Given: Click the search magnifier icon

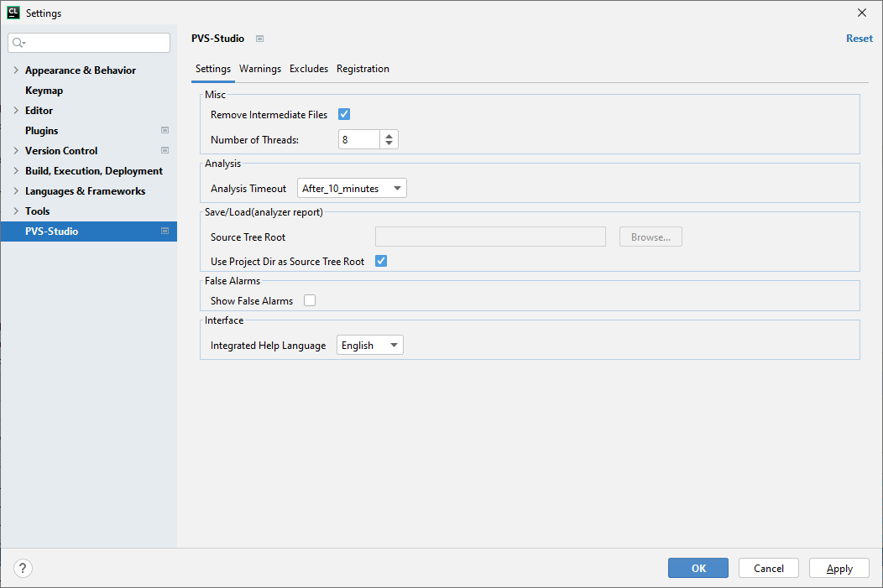Looking at the screenshot, I should [18, 43].
